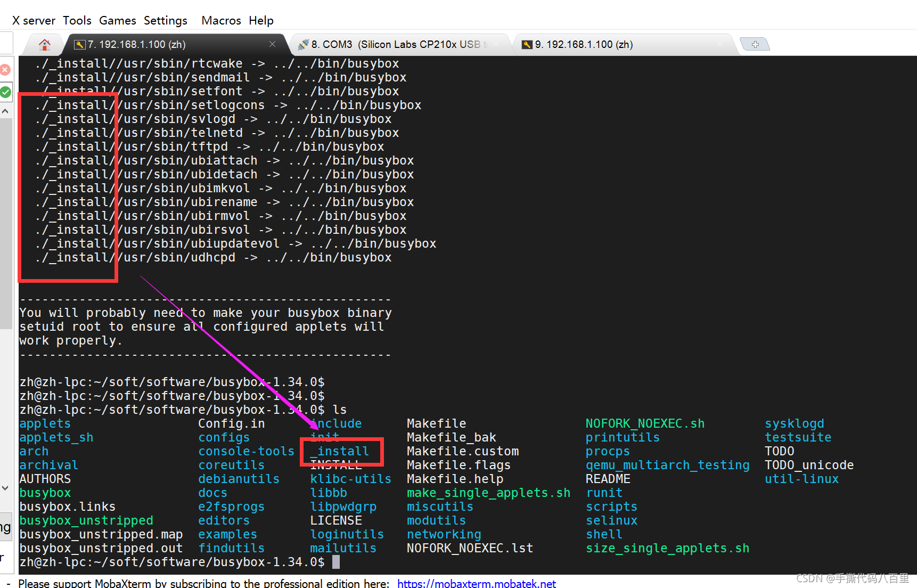Open the X server menu
The image size is (917, 588).
(34, 20)
